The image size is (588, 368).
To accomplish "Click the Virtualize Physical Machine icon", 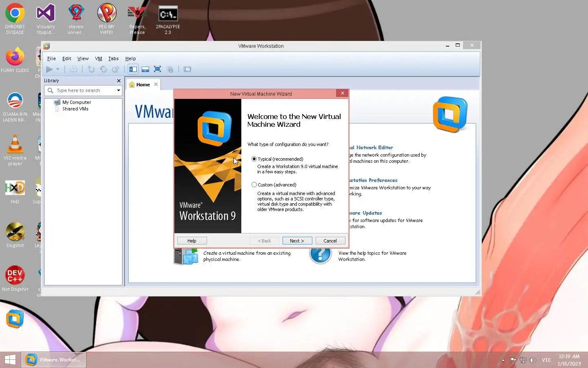I will [186, 256].
